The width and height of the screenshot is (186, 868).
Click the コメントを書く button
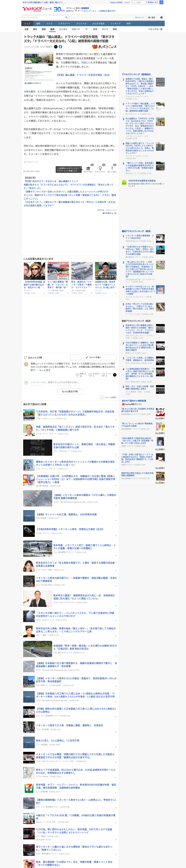tap(93, 357)
